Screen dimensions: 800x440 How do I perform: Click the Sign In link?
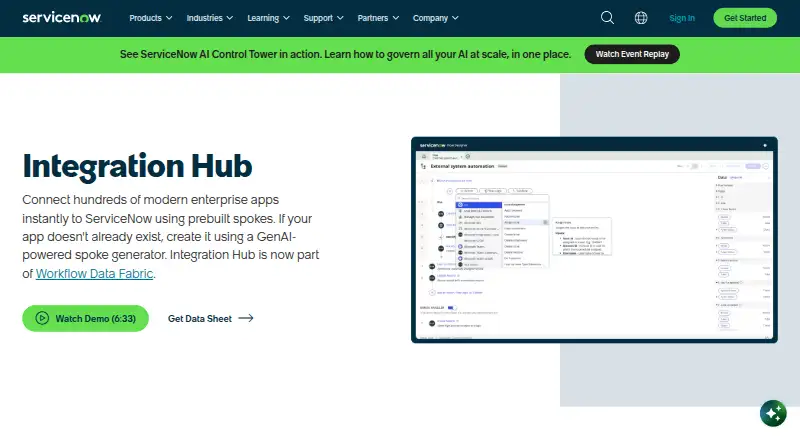click(x=682, y=18)
